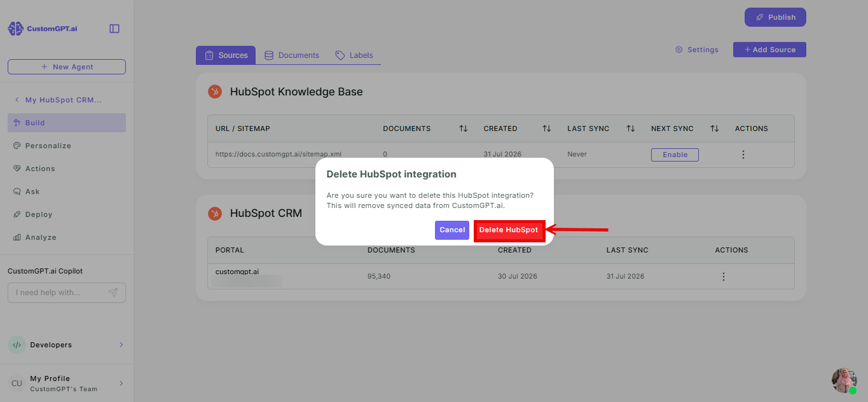
Task: Open the chat support avatar bubble
Action: click(844, 380)
